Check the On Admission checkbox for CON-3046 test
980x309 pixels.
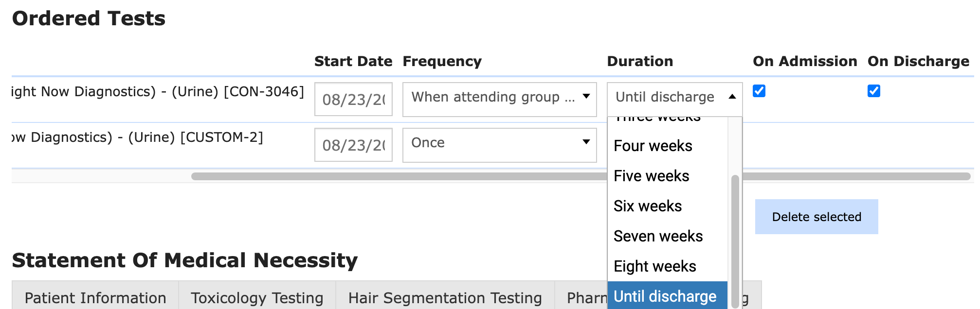pos(758,91)
